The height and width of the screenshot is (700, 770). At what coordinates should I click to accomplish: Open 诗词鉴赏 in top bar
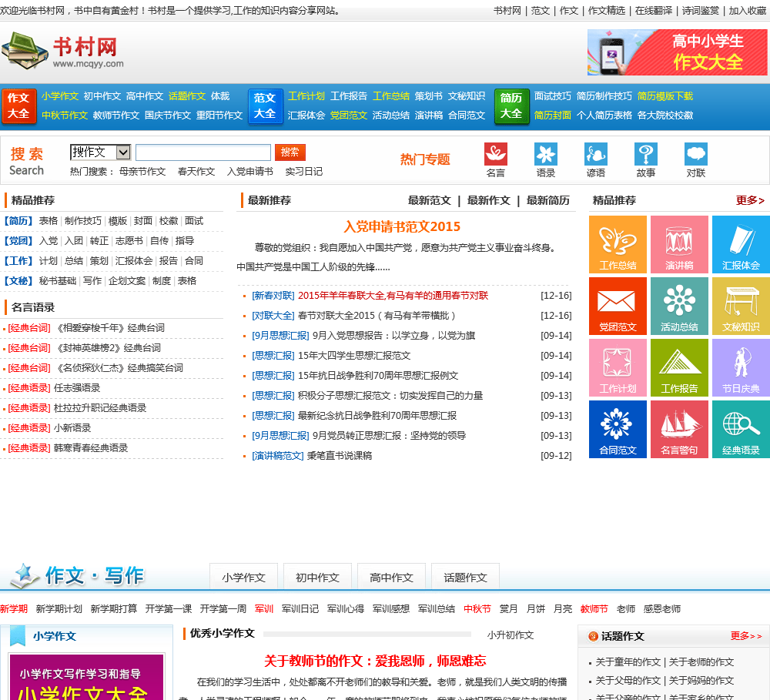click(700, 10)
